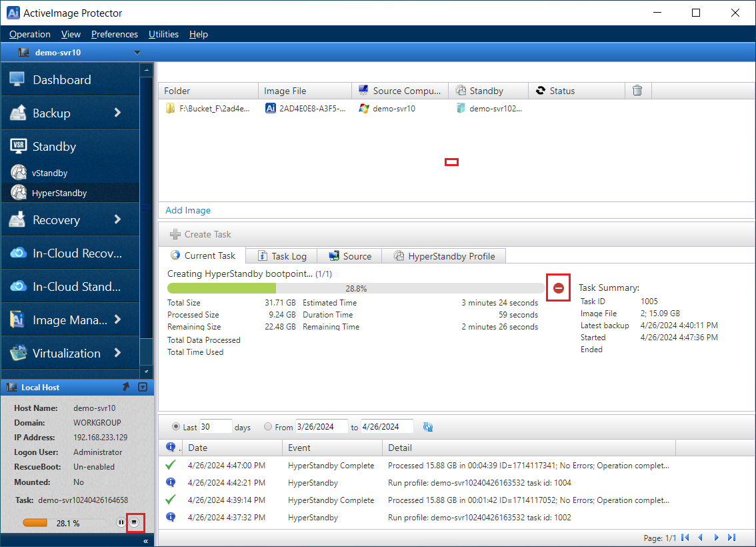756x547 pixels.
Task: Open In-Cloud Standby in sidebar
Action: pos(71,286)
